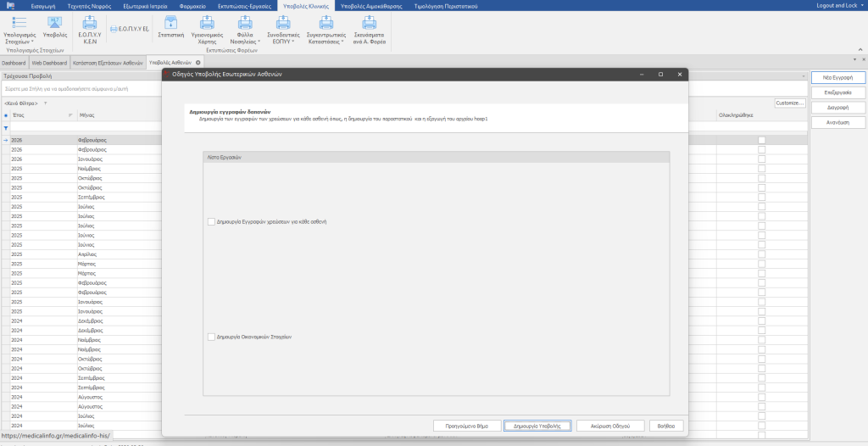
Task: Tick the Δημιουργία Οικονομικών Στοιχείων checkbox
Action: pyautogui.click(x=210, y=337)
